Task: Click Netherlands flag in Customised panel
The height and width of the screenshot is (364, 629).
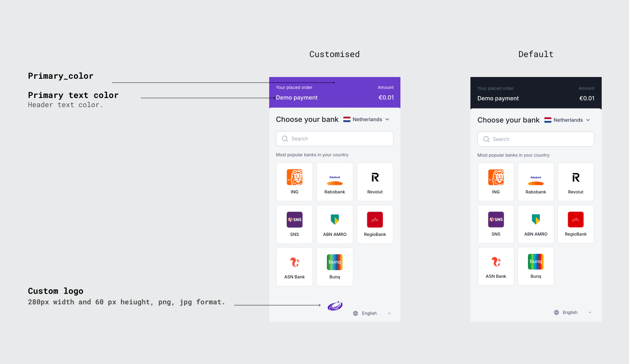Action: (347, 119)
